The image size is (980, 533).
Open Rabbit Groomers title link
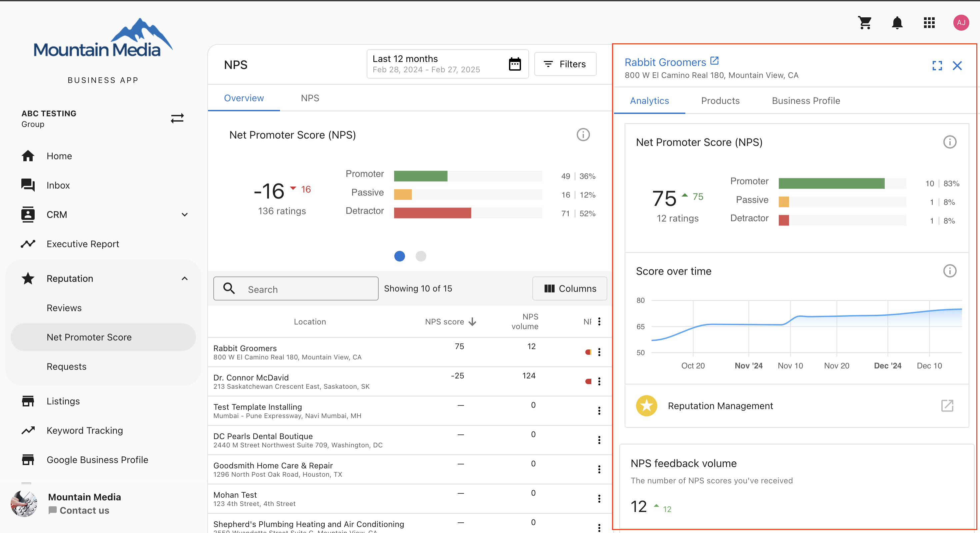665,62
